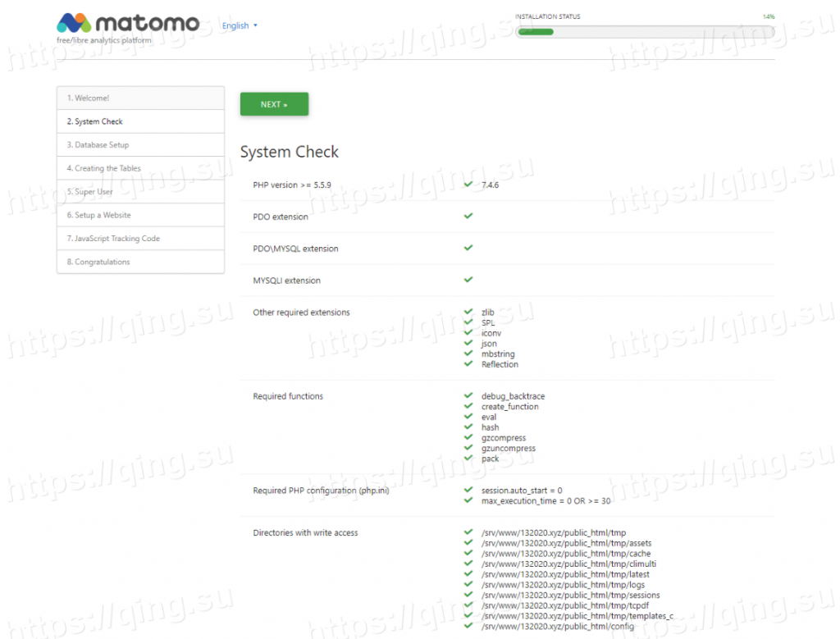This screenshot has height=639, width=840.
Task: Select step 1. Welcome!
Action: coord(140,98)
